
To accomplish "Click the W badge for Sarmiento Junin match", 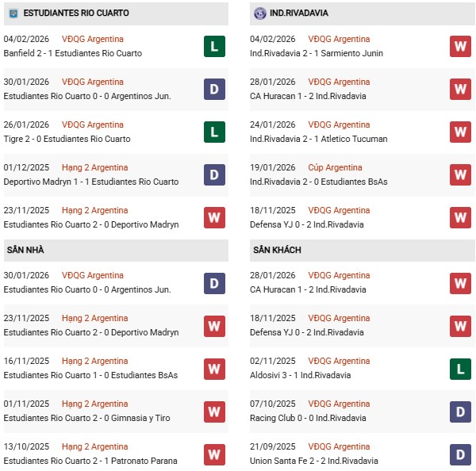I will (460, 46).
